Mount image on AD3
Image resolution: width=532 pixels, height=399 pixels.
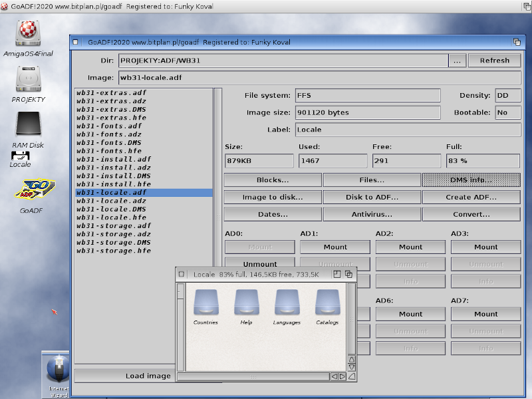click(x=486, y=247)
